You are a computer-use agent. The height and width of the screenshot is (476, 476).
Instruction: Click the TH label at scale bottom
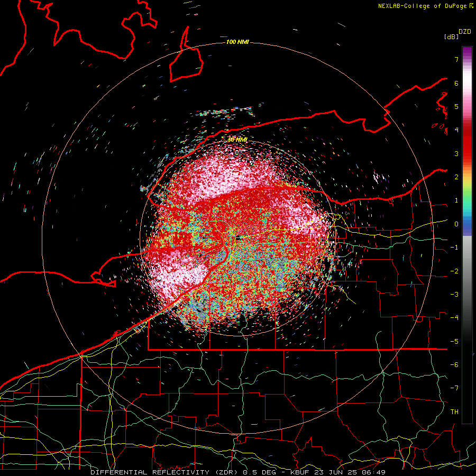(454, 411)
